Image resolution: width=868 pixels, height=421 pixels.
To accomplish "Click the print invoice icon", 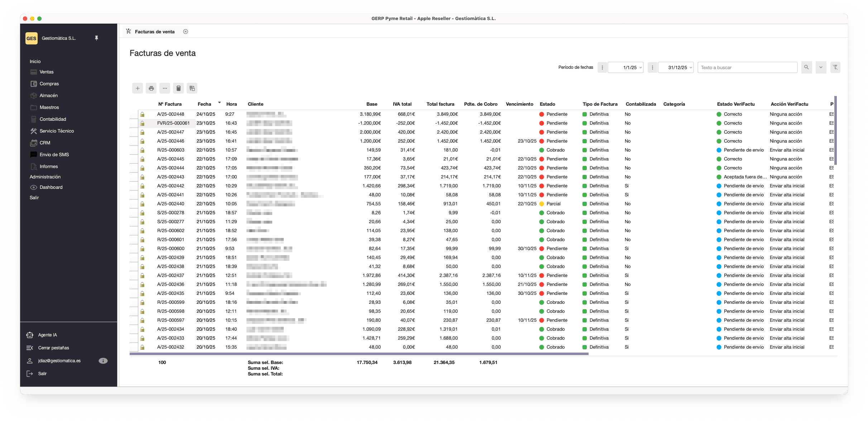I will tap(151, 88).
